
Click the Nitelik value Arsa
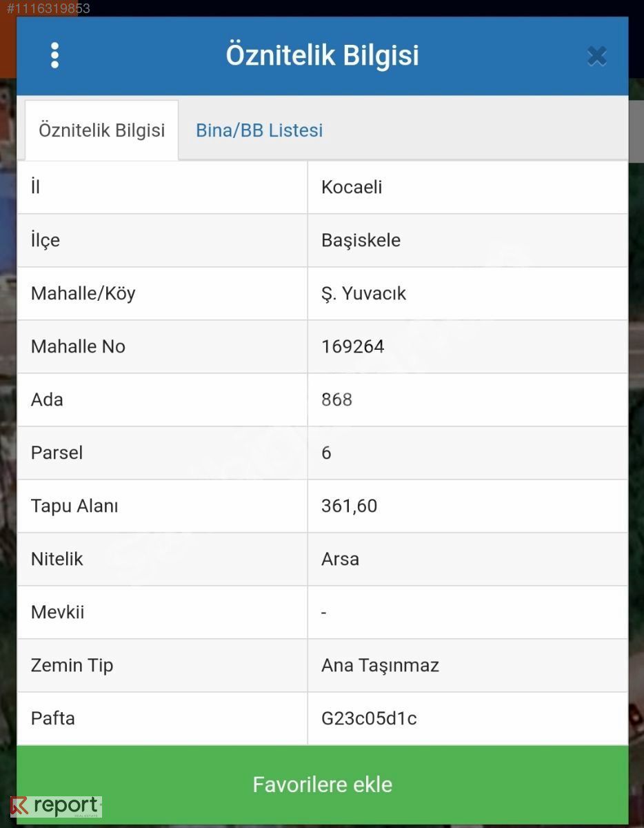click(340, 559)
